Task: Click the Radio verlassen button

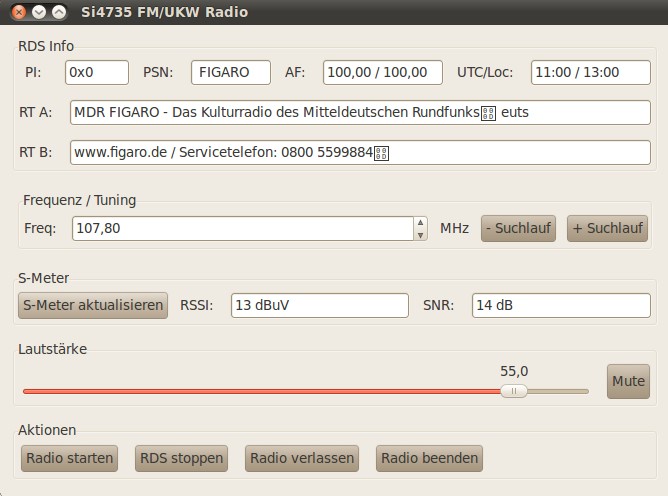Action: [x=302, y=459]
